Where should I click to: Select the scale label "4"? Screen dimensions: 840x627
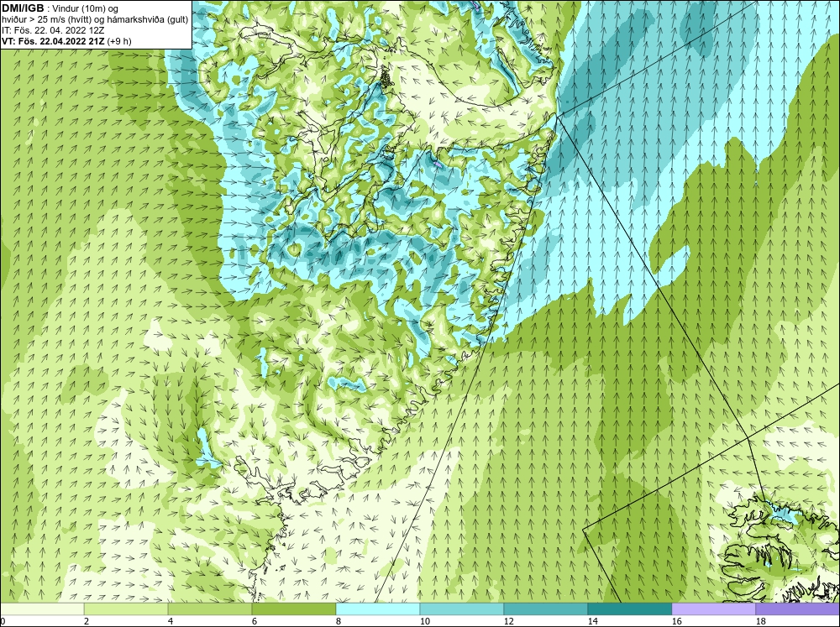point(171,621)
